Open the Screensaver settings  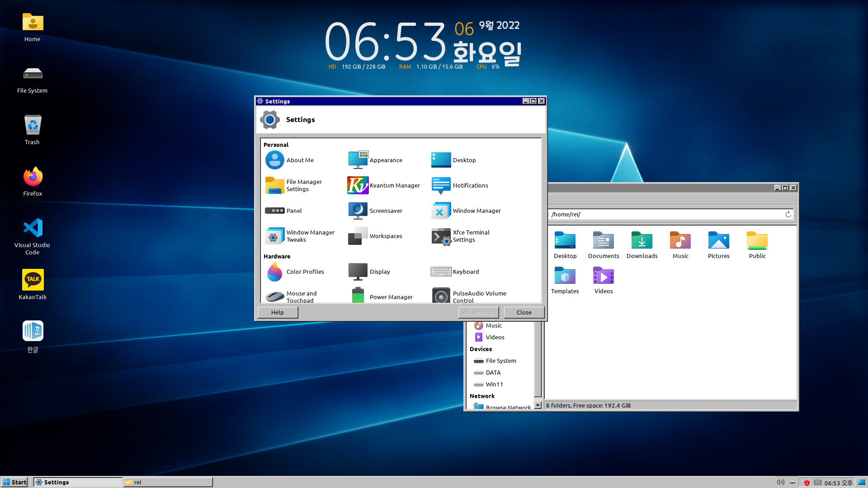(x=358, y=211)
